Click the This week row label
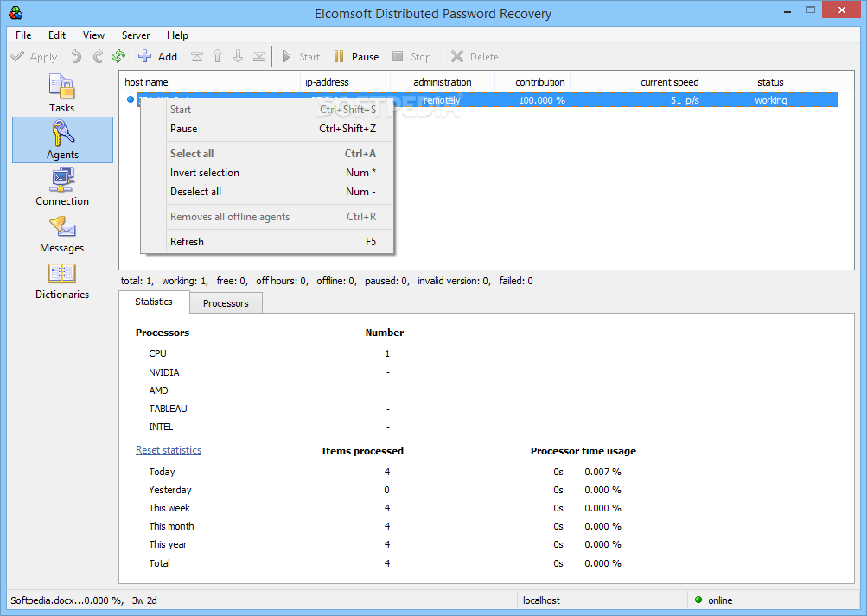The image size is (867, 616). pos(169,508)
